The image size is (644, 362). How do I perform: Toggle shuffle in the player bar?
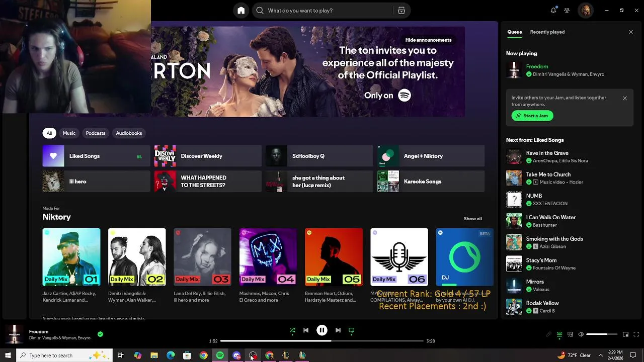pyautogui.click(x=292, y=330)
